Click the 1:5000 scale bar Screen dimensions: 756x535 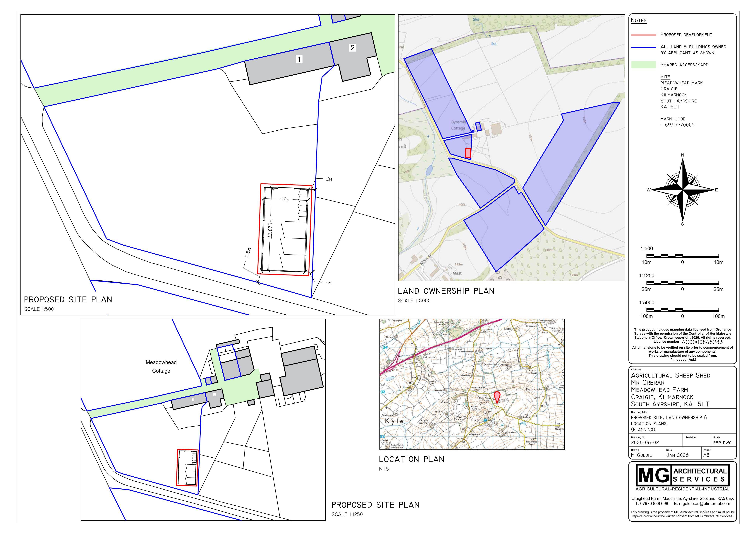pyautogui.click(x=682, y=310)
